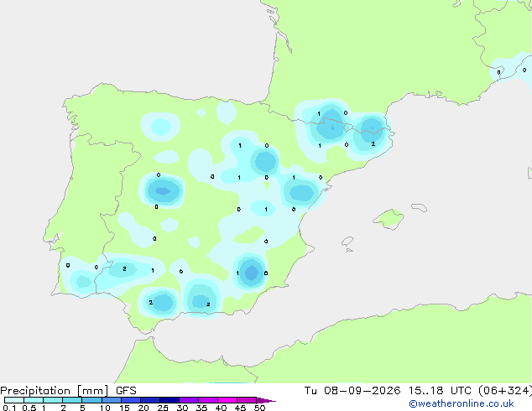532x411 pixels.
Task: Click the 'Precipitation [mm]' title text
Action: coord(55,391)
